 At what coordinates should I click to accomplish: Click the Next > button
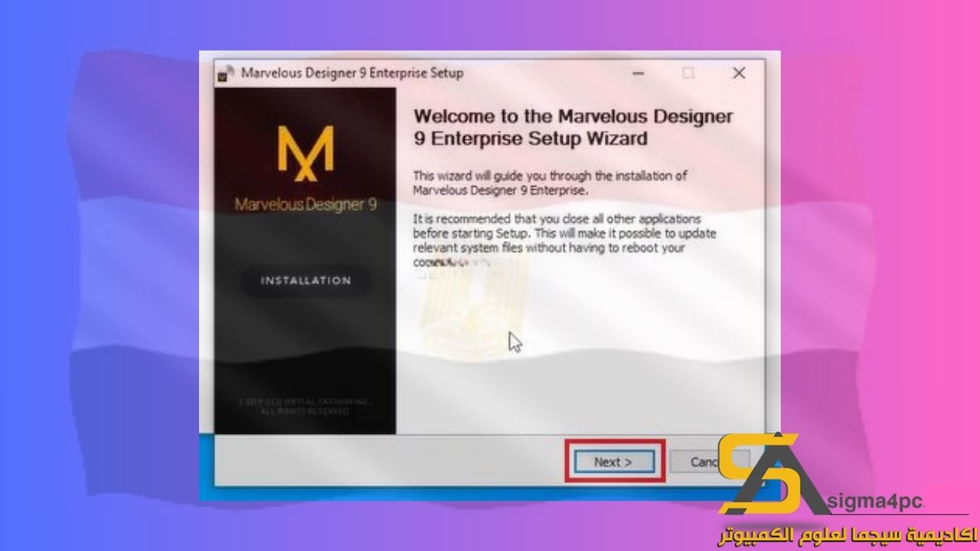614,462
